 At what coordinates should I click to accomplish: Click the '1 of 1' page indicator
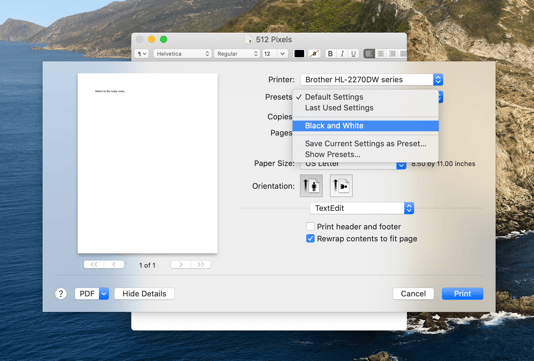tap(147, 265)
